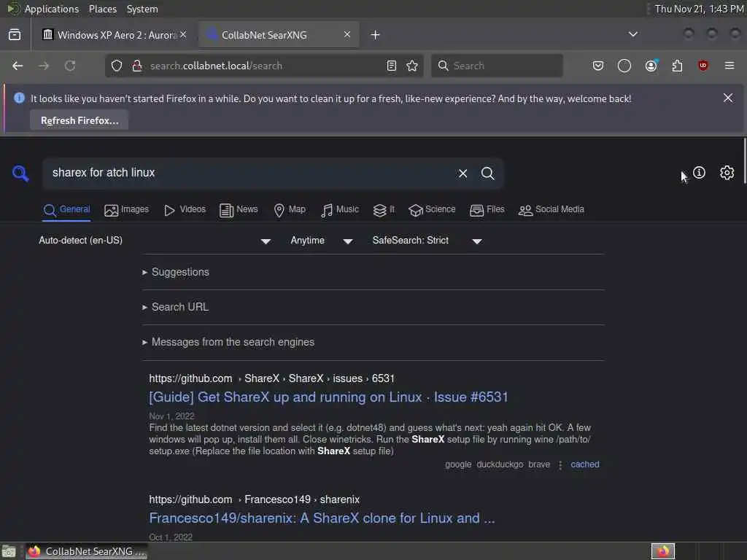747x560 pixels.
Task: Click show desktop icon in bottom panel
Action: (x=9, y=551)
